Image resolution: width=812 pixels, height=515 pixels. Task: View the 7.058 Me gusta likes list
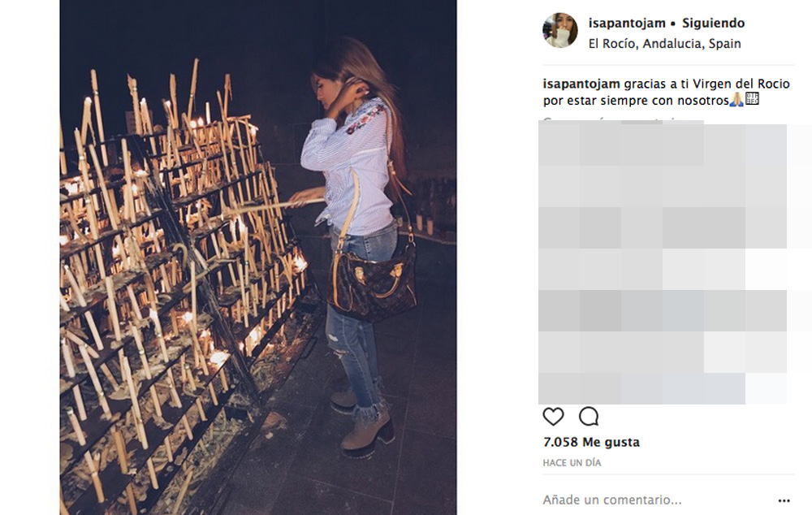[x=591, y=442]
